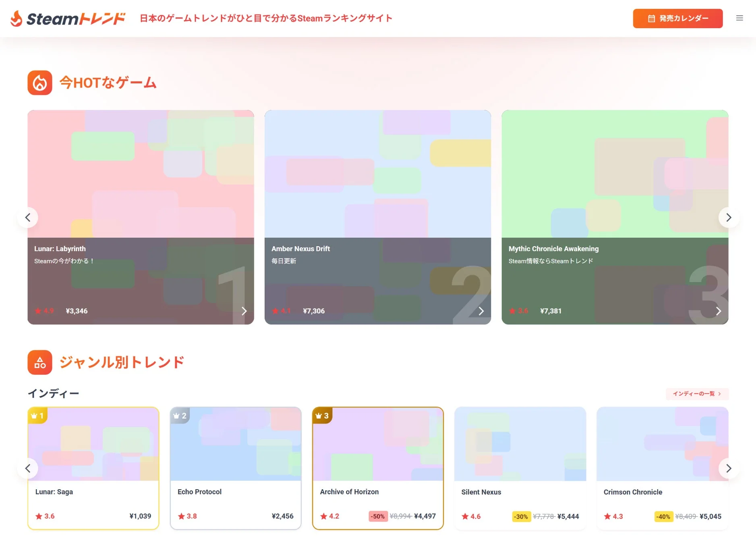Click the flame icon beside 今HOTなゲーム heading
756x544 pixels.
tap(39, 83)
